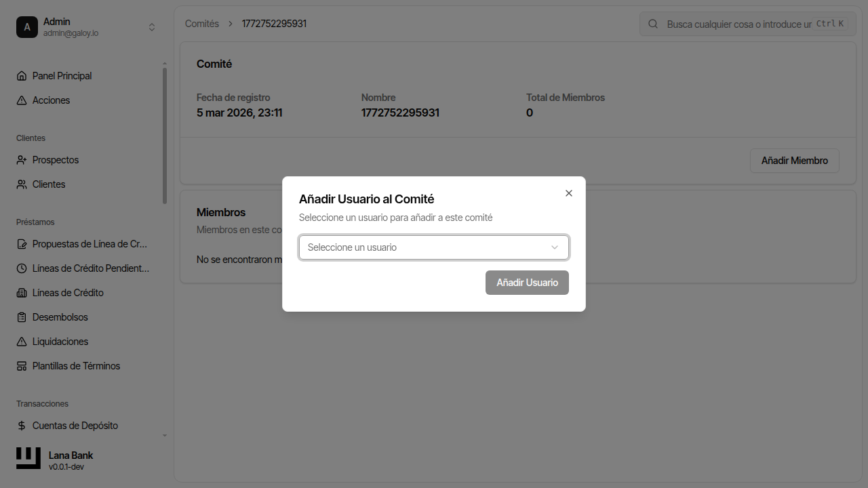The width and height of the screenshot is (868, 488).
Task: Expand the Admin account switcher
Action: 152,27
